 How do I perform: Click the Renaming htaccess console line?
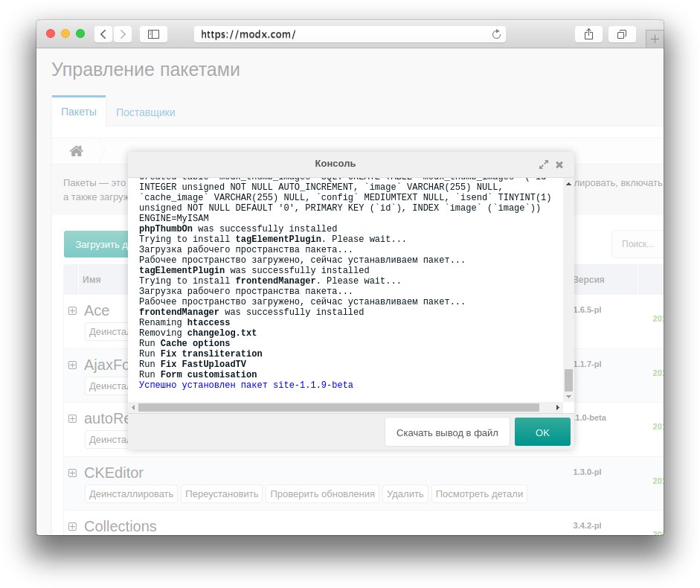click(x=184, y=322)
